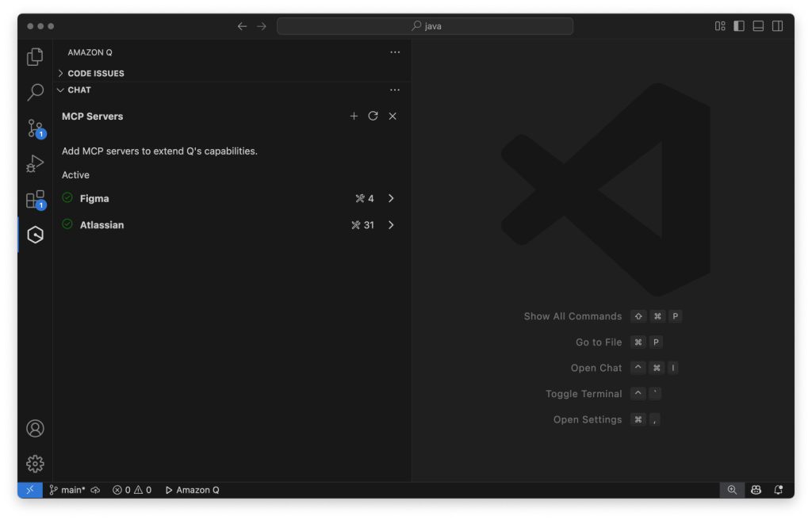Select the Explorer icon in the activity bar
The width and height of the screenshot is (812, 520).
(x=34, y=56)
